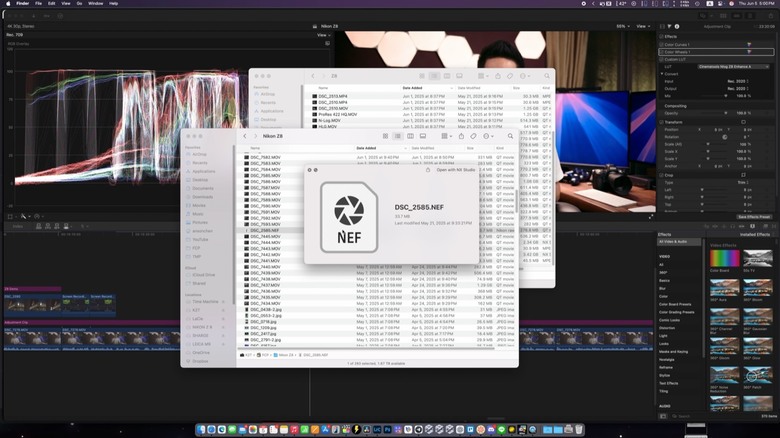This screenshot has width=780, height=438.
Task: Select ProRes 422 HQ.MOV in rear Z8 window
Action: click(338, 114)
